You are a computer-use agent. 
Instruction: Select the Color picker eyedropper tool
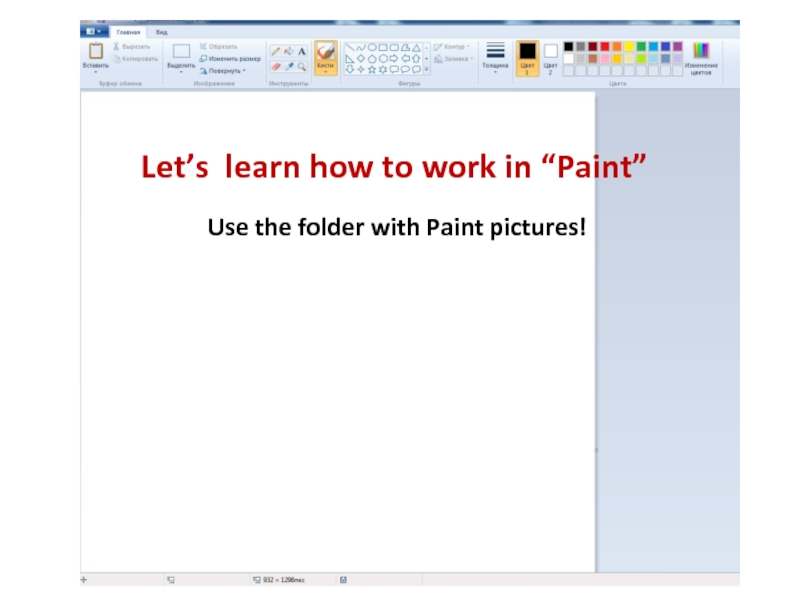pos(289,66)
